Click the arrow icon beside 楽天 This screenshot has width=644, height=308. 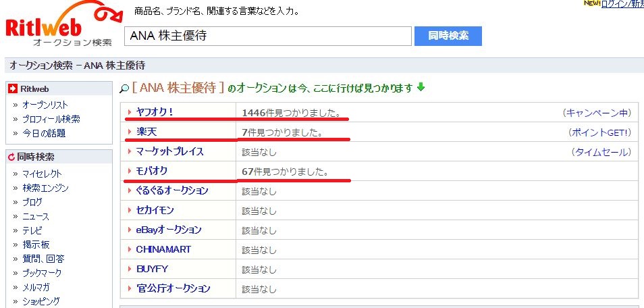[130, 132]
